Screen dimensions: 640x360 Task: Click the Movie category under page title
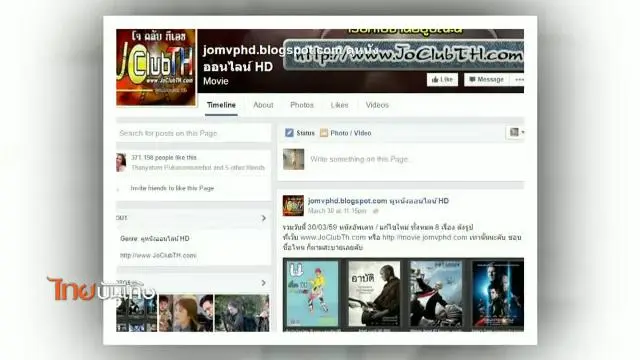coord(216,81)
